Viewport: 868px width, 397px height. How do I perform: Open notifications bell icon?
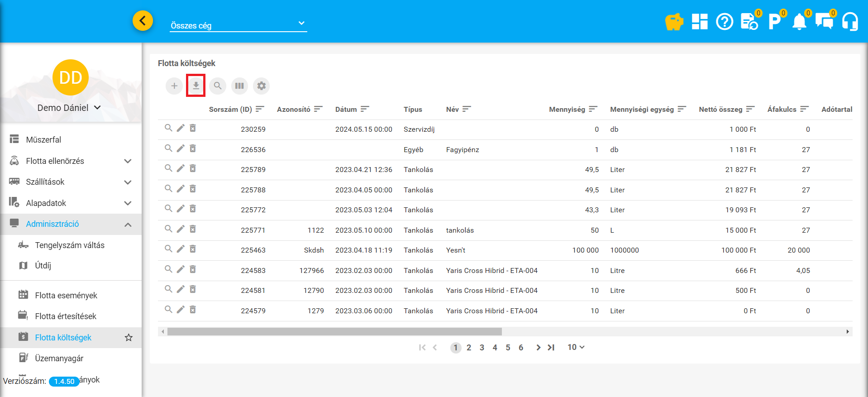click(799, 21)
